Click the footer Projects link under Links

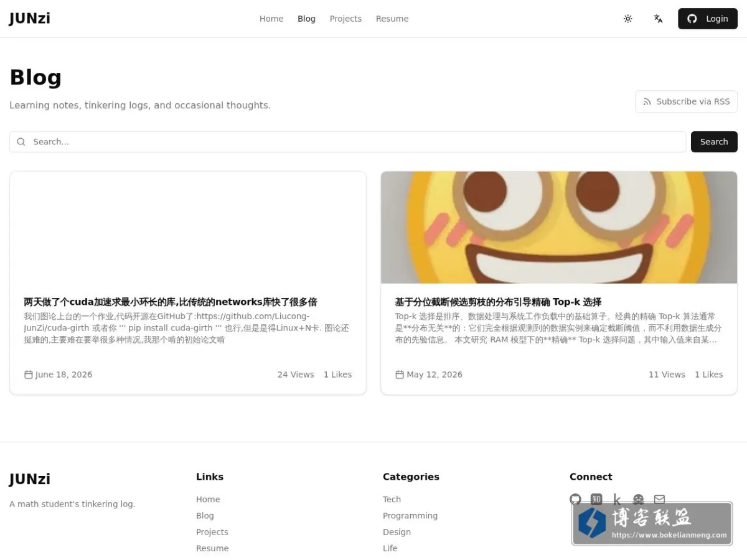(x=212, y=532)
